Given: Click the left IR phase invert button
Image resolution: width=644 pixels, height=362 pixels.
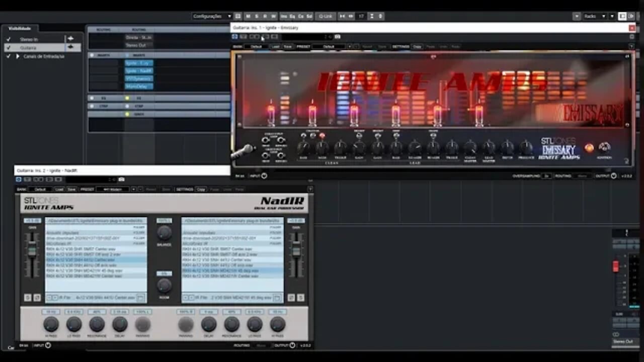Looking at the screenshot, I should coord(36,298).
